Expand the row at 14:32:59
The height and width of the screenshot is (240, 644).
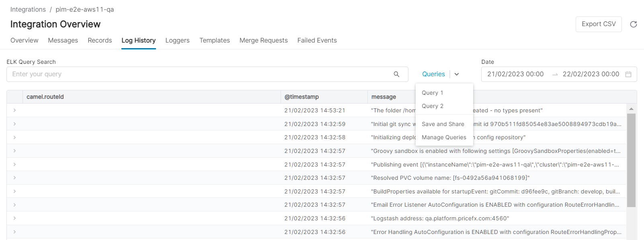tap(14, 124)
